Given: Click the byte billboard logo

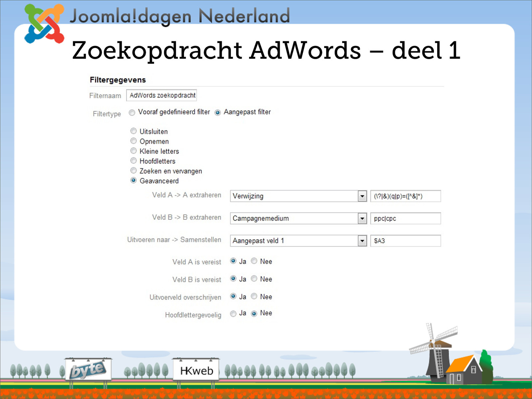Looking at the screenshot, I should (x=88, y=369).
